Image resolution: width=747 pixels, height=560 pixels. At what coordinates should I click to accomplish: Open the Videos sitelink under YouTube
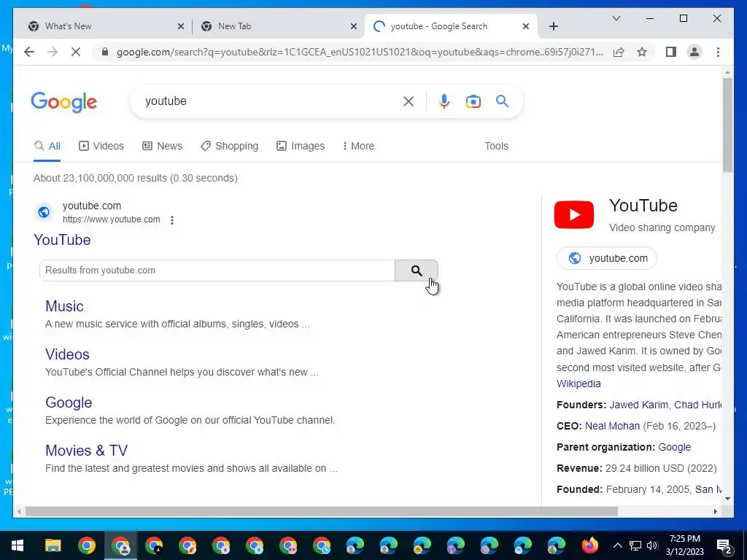pos(67,354)
